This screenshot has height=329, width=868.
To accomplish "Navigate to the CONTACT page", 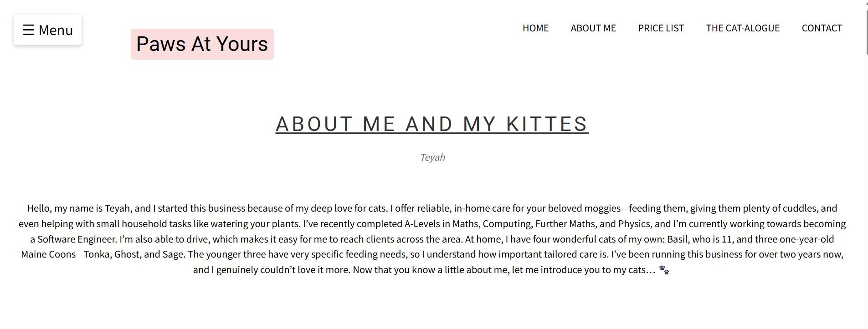I will (822, 28).
